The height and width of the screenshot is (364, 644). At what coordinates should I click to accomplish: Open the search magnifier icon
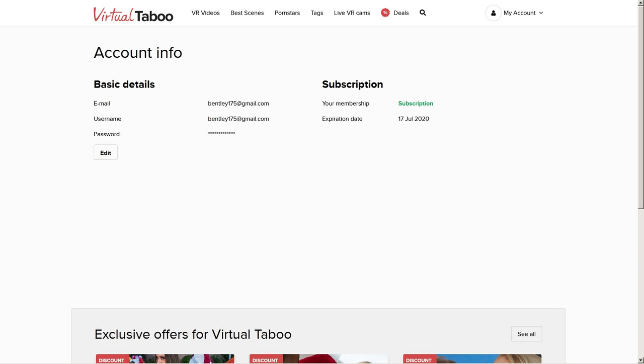pos(423,13)
